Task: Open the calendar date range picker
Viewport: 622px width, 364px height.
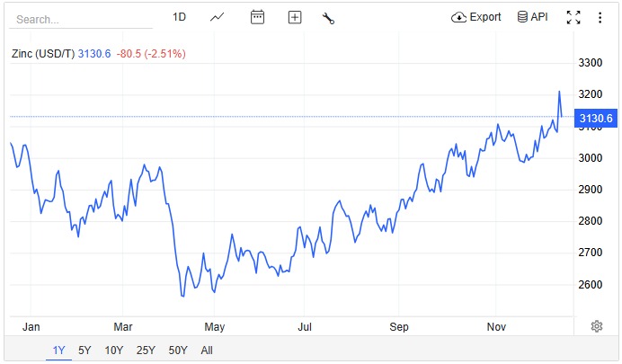Action: coord(257,17)
